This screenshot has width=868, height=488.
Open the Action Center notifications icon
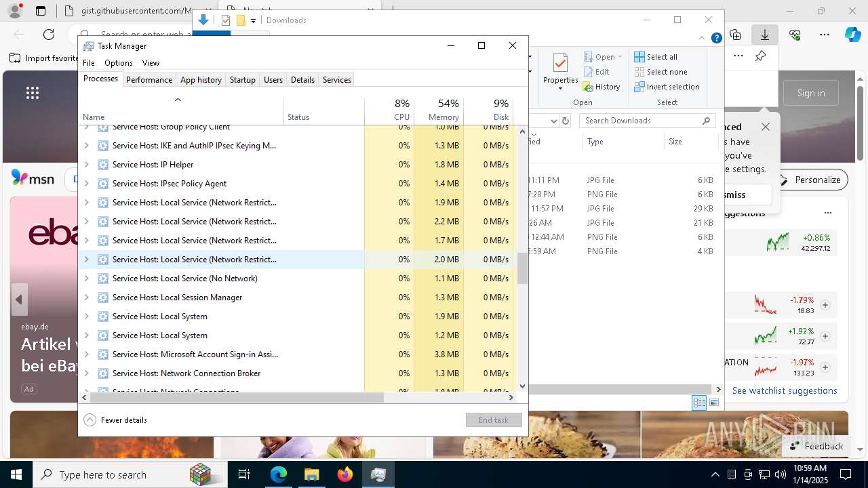coord(846,474)
